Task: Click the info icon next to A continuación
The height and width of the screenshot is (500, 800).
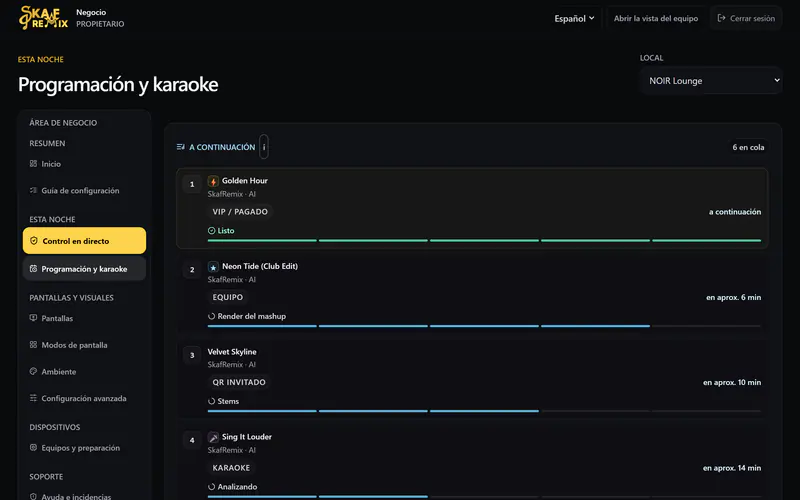Action: (264, 147)
